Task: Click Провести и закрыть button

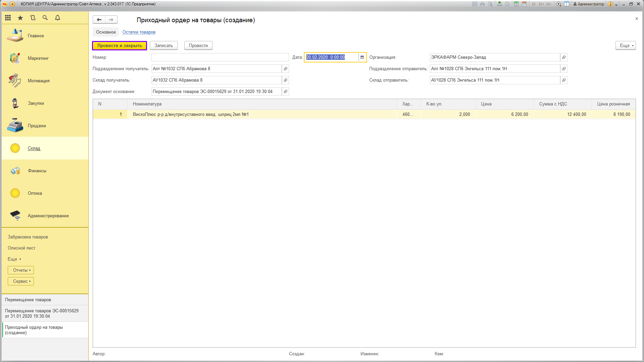Action: 120,46
